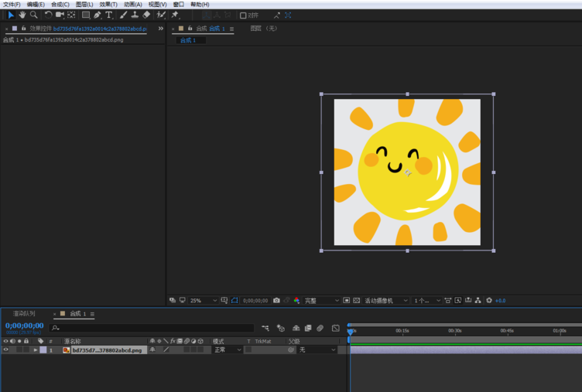Select the Horizontal Type tool
582x392 pixels.
(x=108, y=15)
